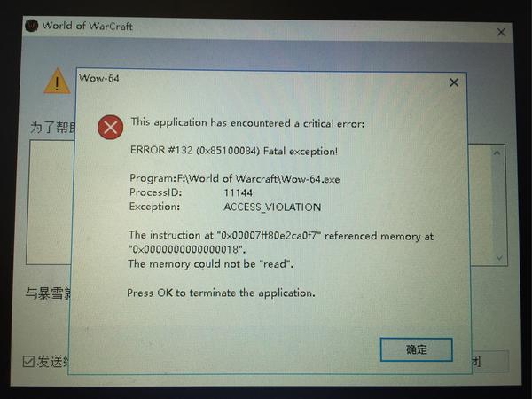This screenshot has height=399, width=532.
Task: Click the red critical error X icon
Action: pos(110,127)
